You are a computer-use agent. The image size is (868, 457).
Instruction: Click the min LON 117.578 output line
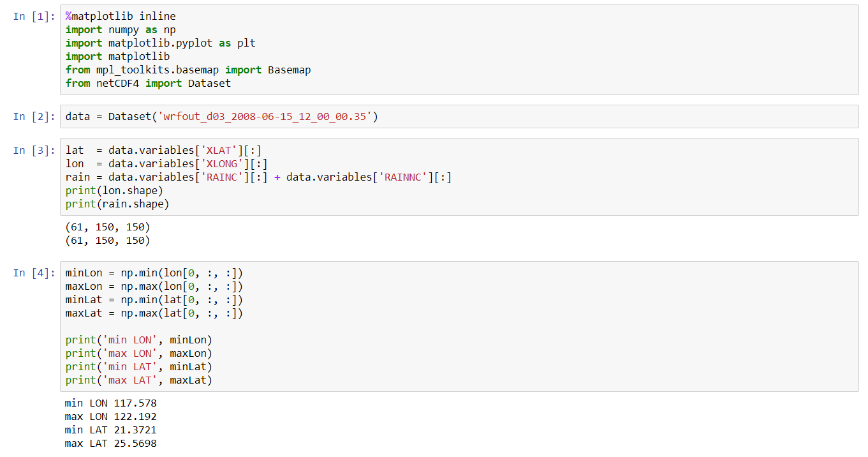[110, 403]
